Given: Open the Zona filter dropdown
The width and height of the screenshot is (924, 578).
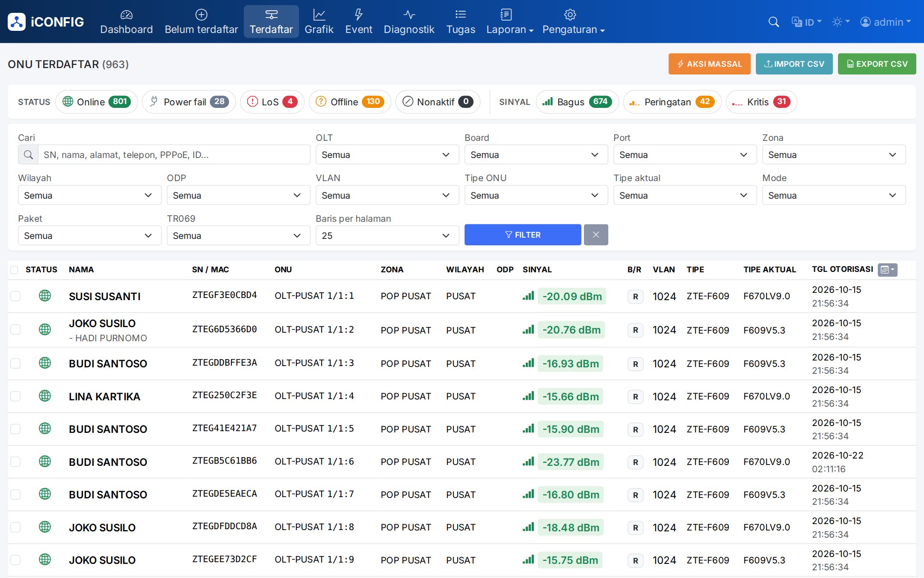Looking at the screenshot, I should 834,155.
